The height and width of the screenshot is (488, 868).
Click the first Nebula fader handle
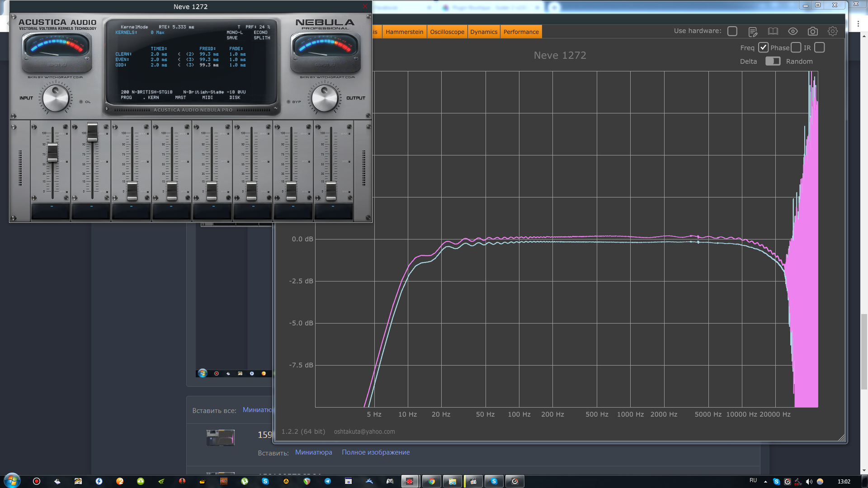[x=52, y=152]
